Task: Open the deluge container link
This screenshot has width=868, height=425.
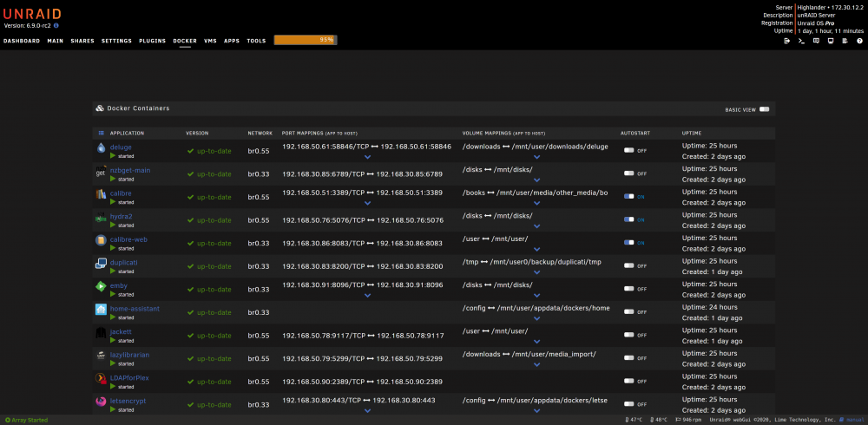Action: pos(121,147)
